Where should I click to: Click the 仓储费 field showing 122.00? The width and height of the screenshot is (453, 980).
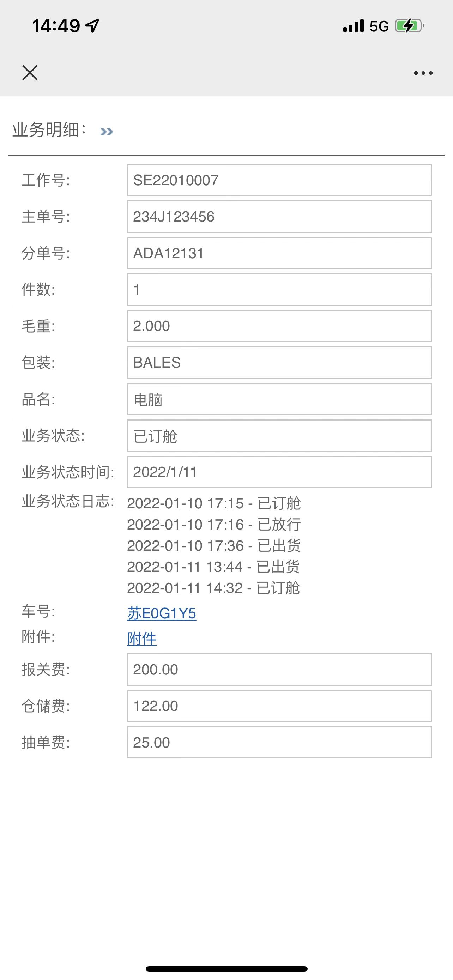[x=279, y=706]
